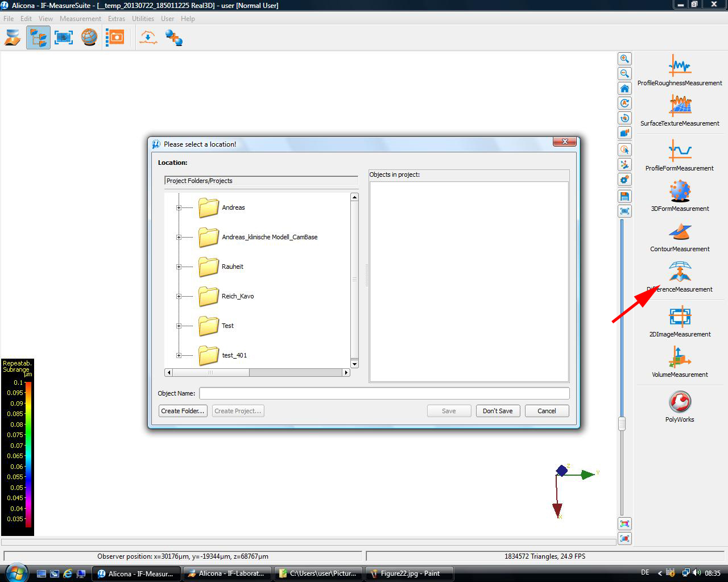
Task: Open the Extras menu
Action: click(x=117, y=19)
